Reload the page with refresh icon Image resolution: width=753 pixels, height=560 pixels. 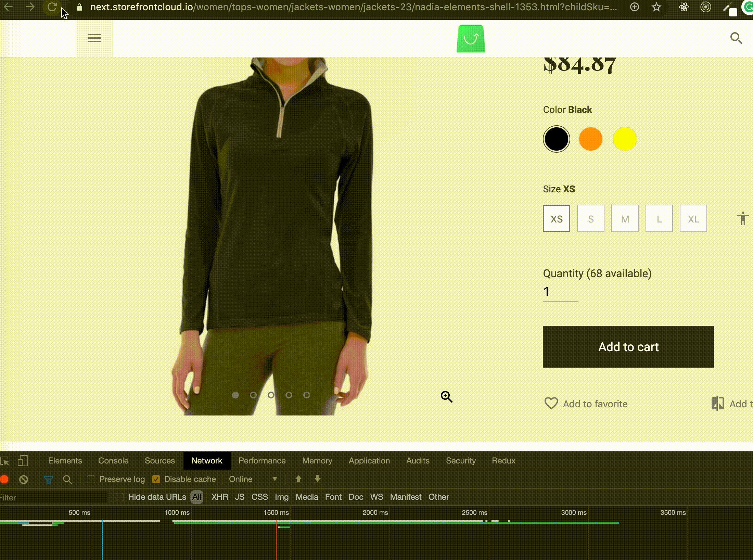[52, 7]
